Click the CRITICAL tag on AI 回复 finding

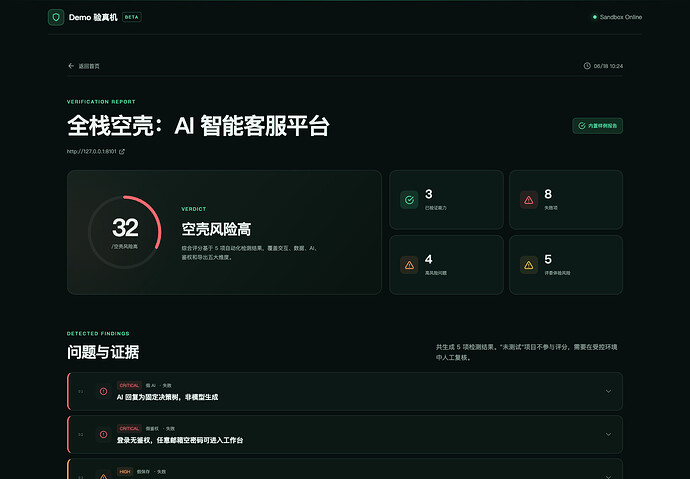point(129,385)
